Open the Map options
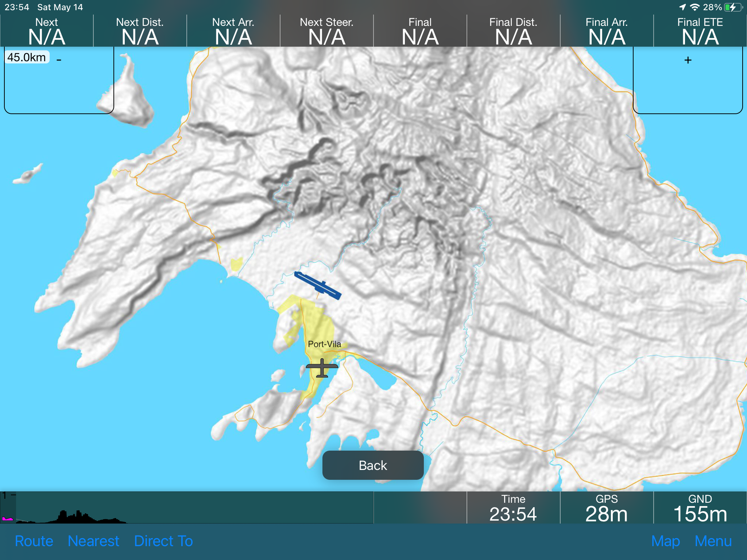747x560 pixels. coord(665,541)
